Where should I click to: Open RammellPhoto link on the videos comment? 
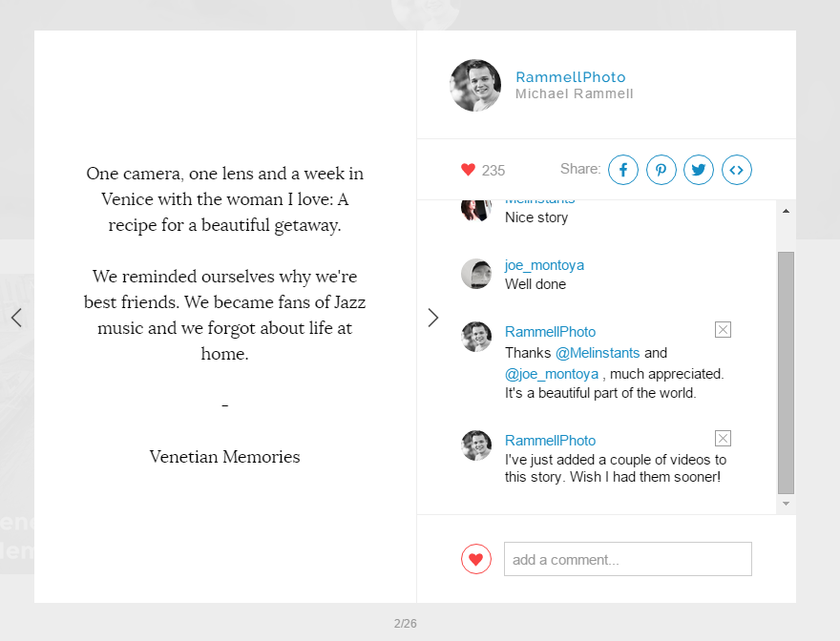click(550, 441)
